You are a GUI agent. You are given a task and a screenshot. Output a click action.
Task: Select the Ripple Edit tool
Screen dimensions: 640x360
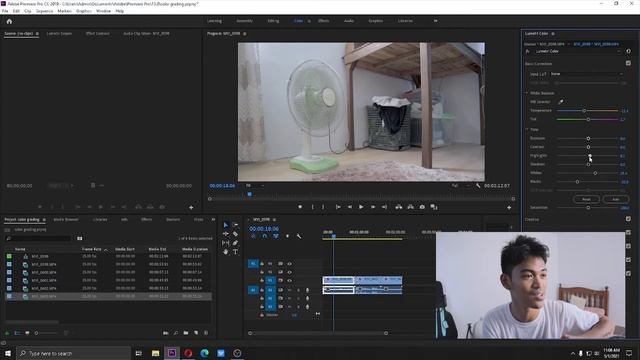point(225,234)
